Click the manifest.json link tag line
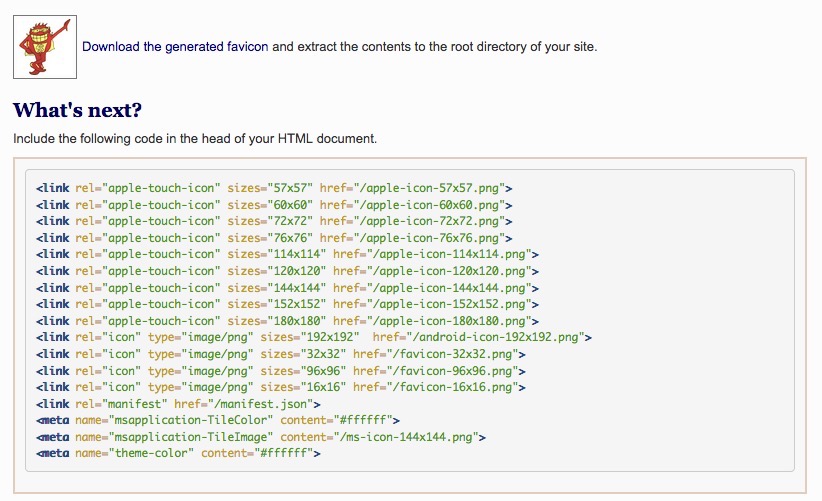Viewport: 822px width, 501px height. 178,404
